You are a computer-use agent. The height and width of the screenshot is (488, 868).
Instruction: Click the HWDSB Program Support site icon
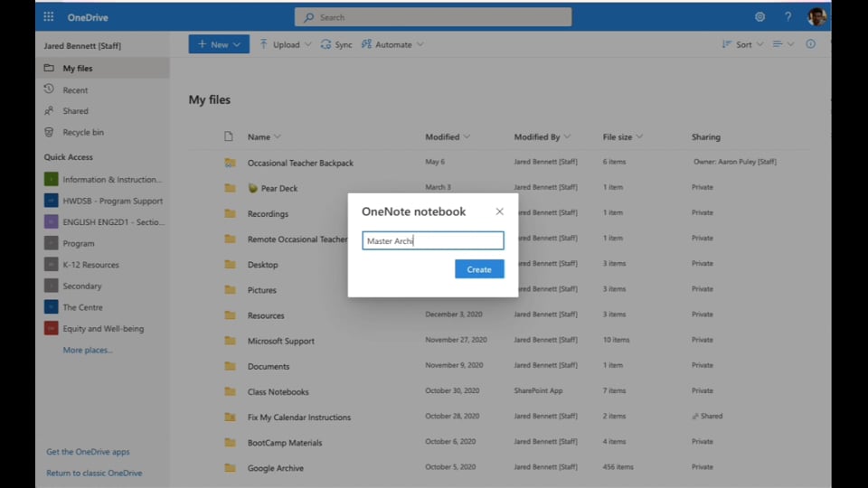51,201
